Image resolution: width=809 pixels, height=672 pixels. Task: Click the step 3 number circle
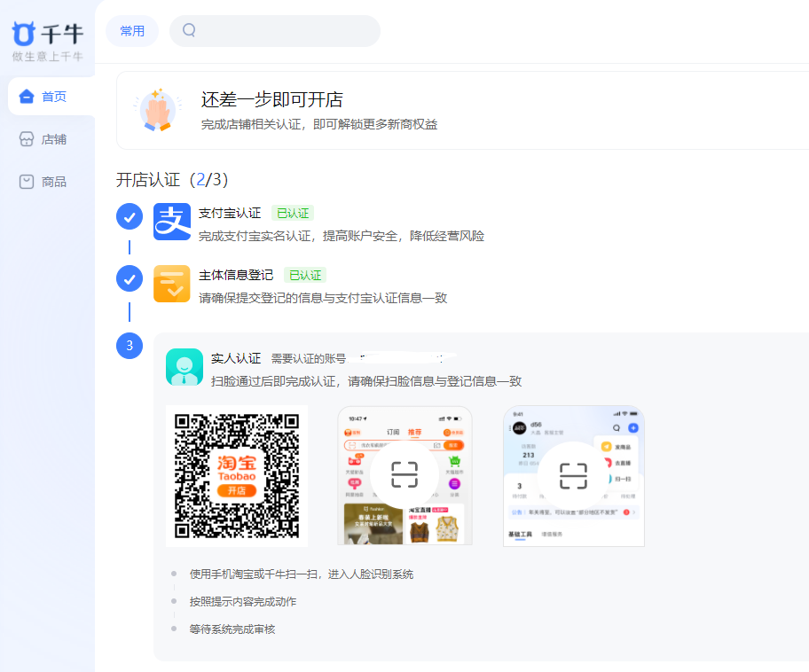[130, 346]
